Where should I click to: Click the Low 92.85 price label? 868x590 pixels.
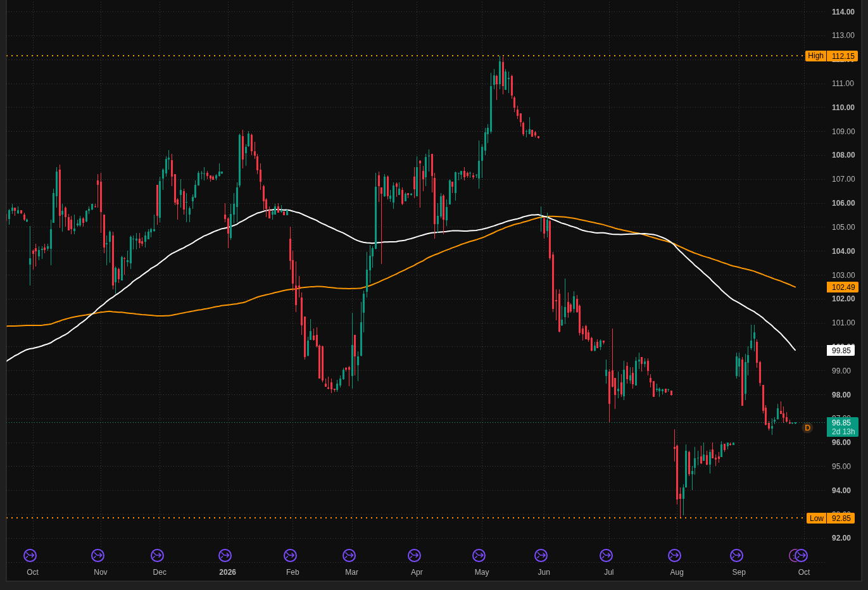[x=831, y=518]
